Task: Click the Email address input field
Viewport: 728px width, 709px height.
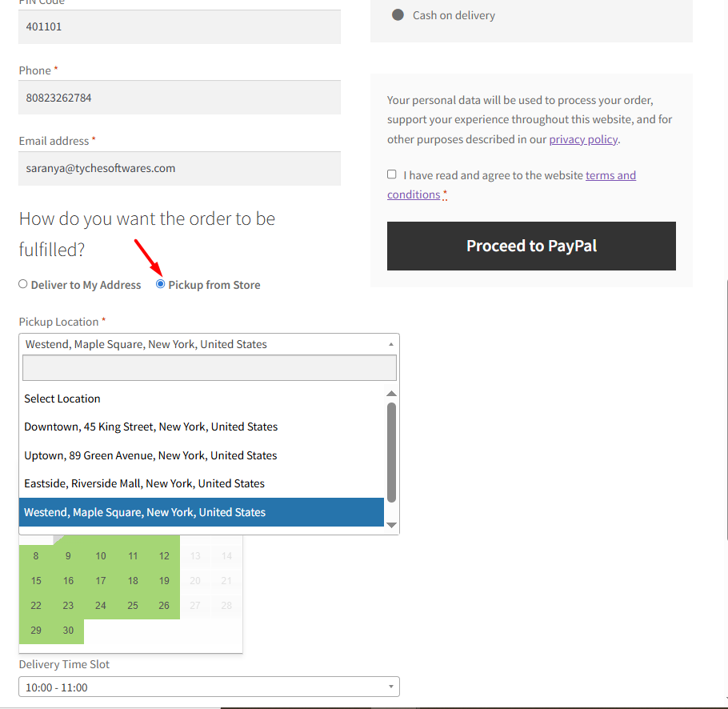Action: pyautogui.click(x=179, y=168)
